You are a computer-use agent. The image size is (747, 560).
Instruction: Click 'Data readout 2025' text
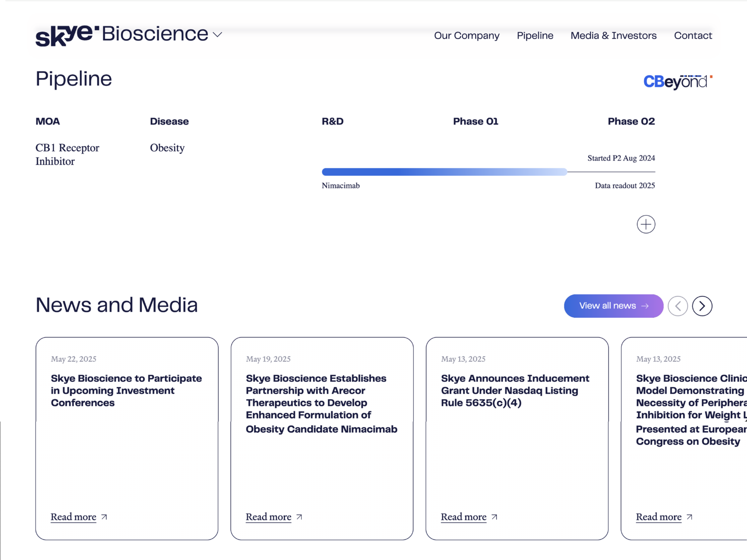pyautogui.click(x=625, y=186)
